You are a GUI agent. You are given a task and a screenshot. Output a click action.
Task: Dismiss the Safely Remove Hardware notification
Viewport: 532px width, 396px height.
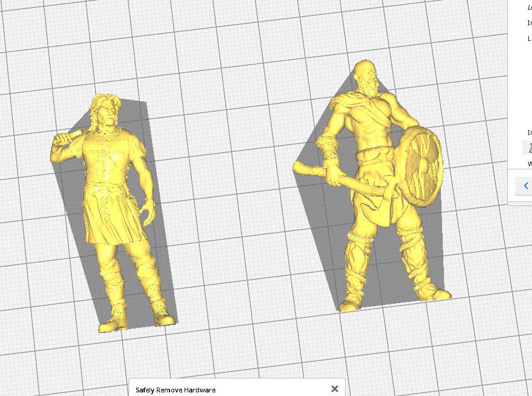[x=335, y=389]
